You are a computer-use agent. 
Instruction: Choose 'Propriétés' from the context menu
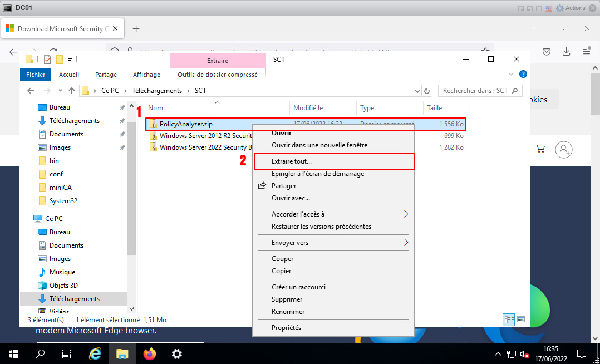(286, 328)
